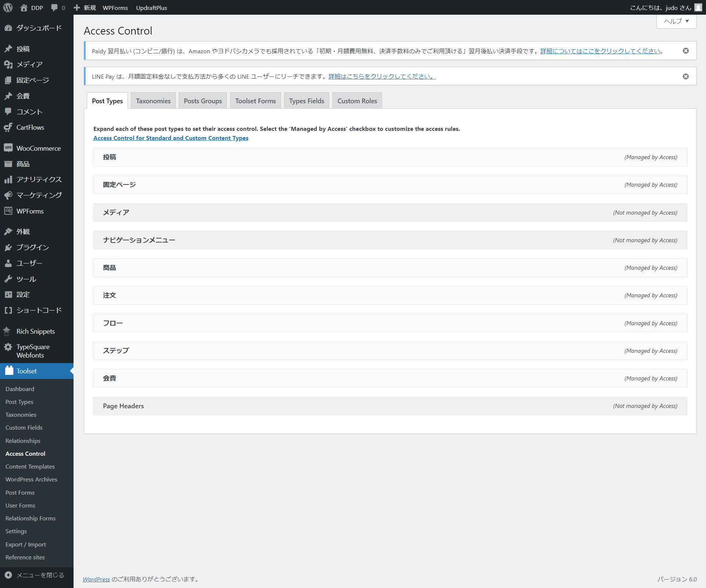This screenshot has width=706, height=588.
Task: Click the 固定ページ pages icon
Action: [8, 80]
